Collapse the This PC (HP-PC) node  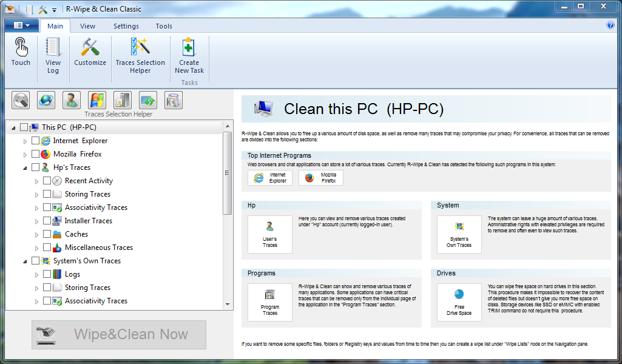13,127
